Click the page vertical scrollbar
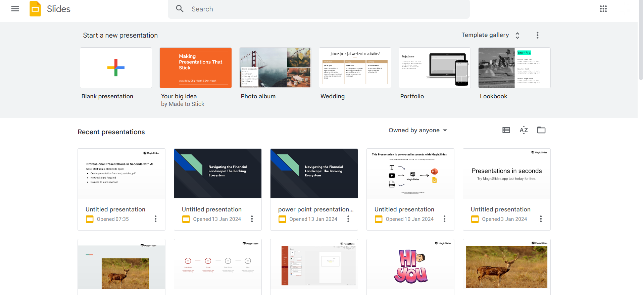The image size is (644, 295). 641,40
